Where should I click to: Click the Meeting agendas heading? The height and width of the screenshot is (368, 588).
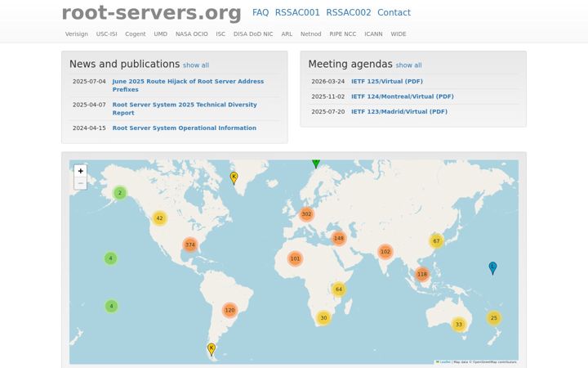350,65
